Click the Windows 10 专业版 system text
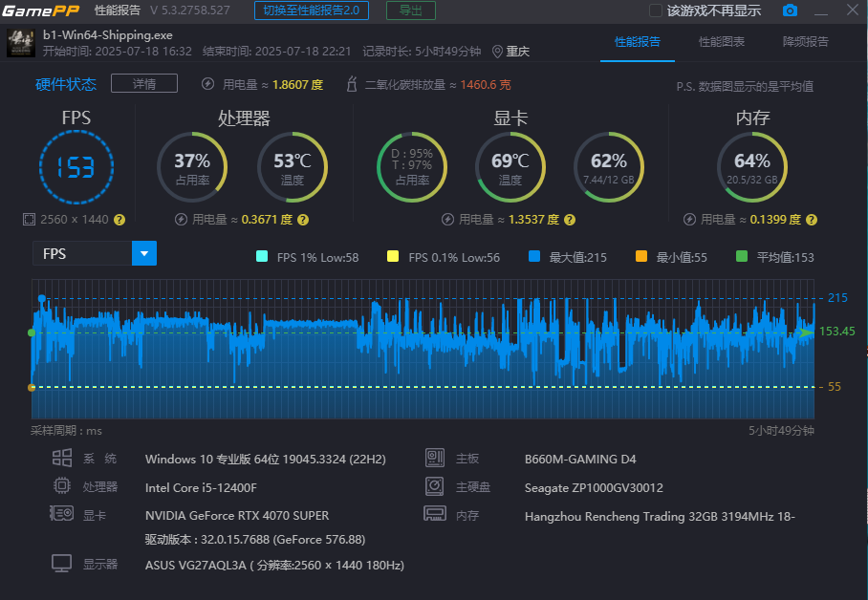 [x=265, y=460]
